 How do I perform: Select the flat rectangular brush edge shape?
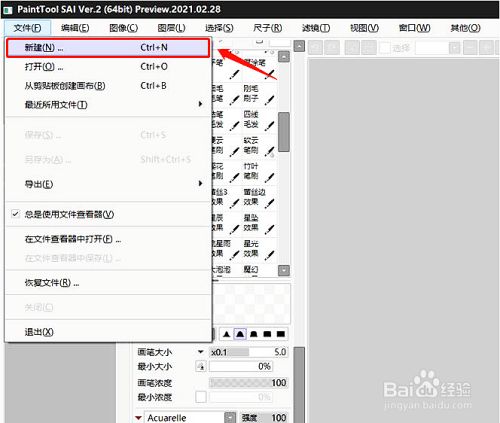[x=281, y=334]
